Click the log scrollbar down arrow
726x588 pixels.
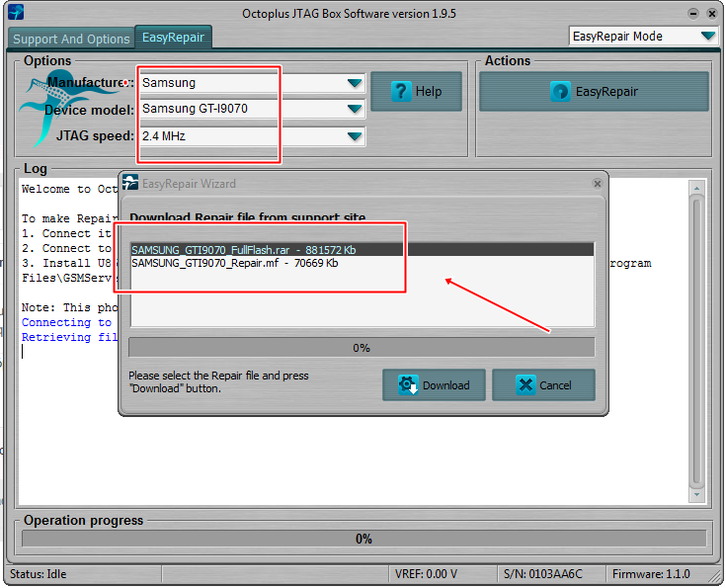tap(696, 495)
